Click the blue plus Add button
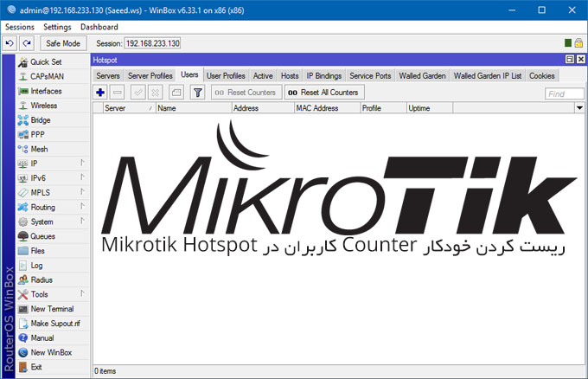Viewport: 588px width, 379px height. [100, 93]
